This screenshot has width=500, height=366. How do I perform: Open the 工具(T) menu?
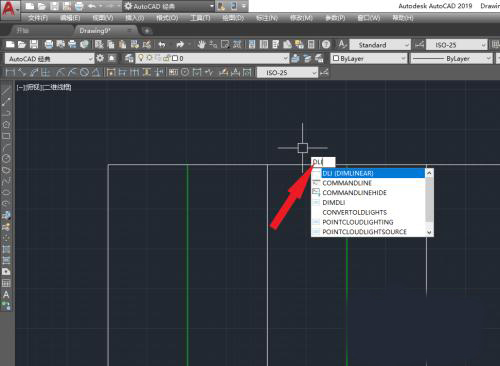click(200, 18)
